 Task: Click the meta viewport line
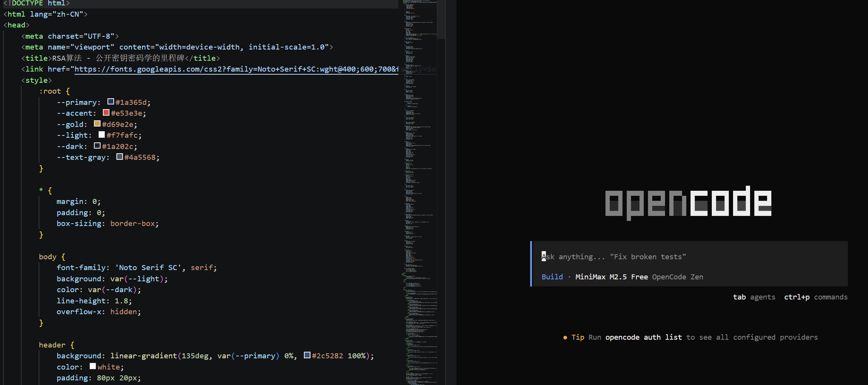point(177,47)
